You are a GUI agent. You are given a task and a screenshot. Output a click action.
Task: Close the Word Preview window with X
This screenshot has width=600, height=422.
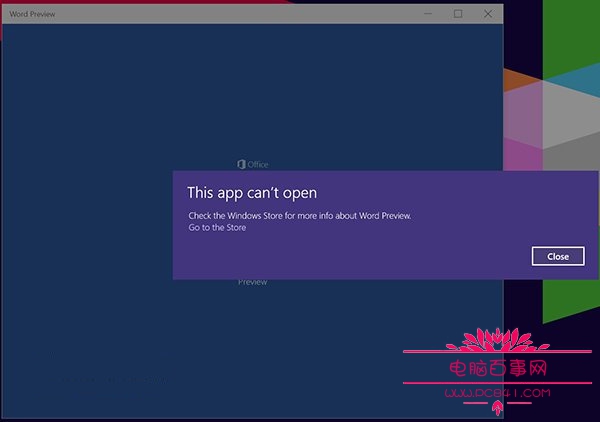[x=488, y=14]
